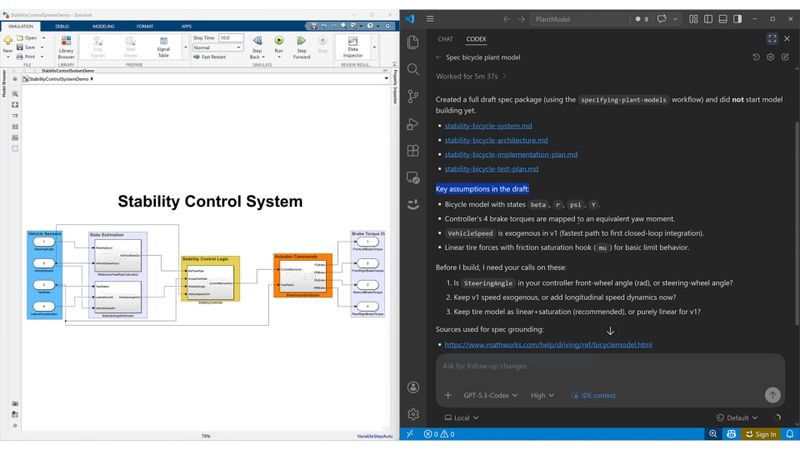Switch to MODELING tab in Simulink
This screenshot has width=800, height=450.
(104, 26)
